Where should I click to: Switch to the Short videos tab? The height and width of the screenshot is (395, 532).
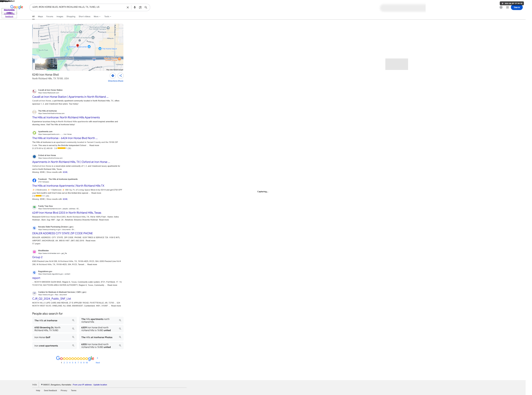(x=84, y=16)
